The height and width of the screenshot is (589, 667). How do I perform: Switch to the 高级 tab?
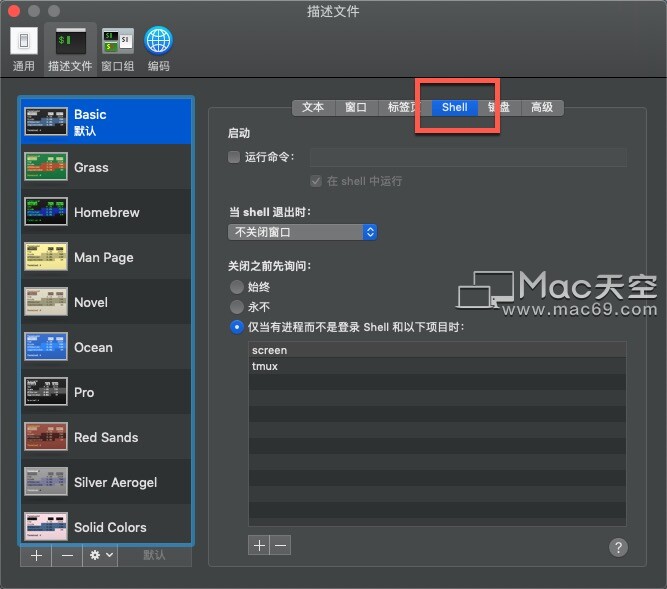[x=542, y=108]
